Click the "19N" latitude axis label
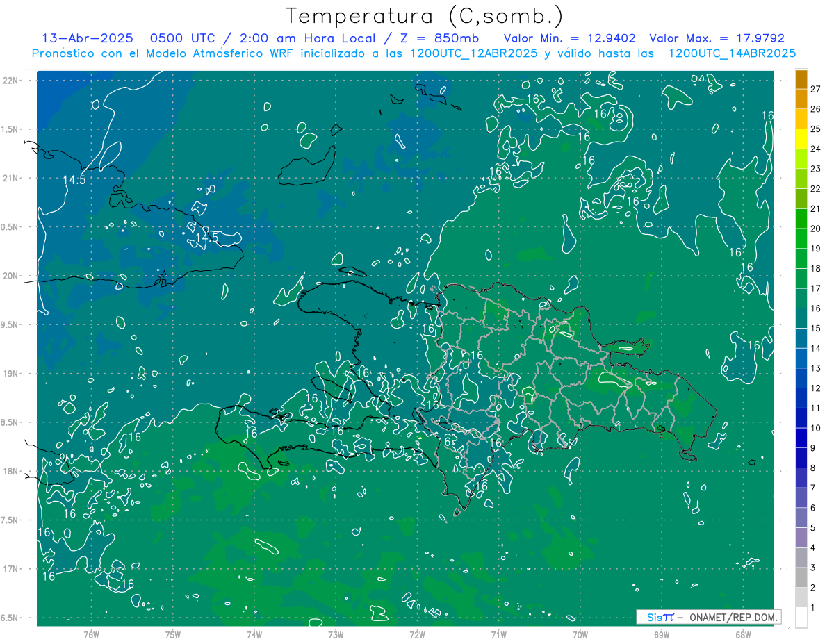This screenshot has height=644, width=834. [10, 374]
